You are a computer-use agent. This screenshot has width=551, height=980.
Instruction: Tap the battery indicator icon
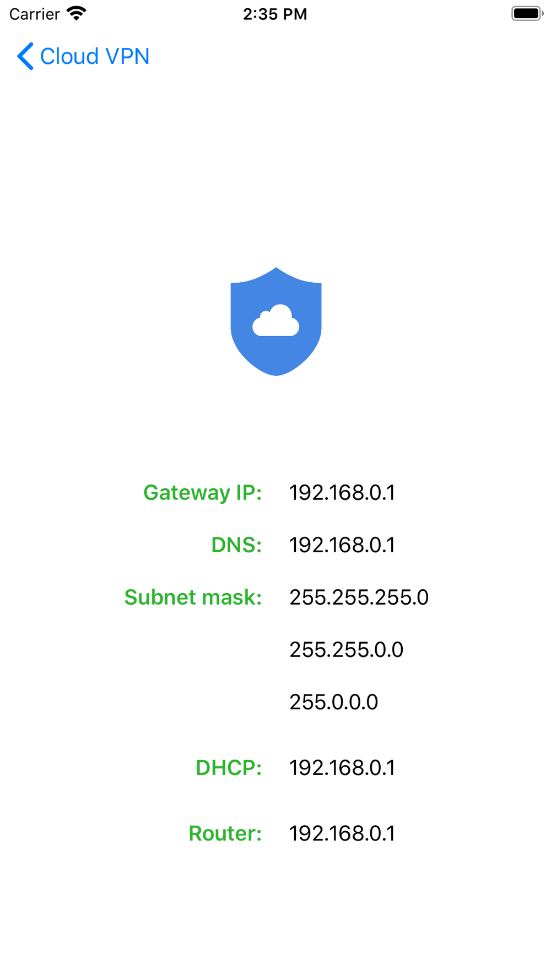[x=527, y=13]
